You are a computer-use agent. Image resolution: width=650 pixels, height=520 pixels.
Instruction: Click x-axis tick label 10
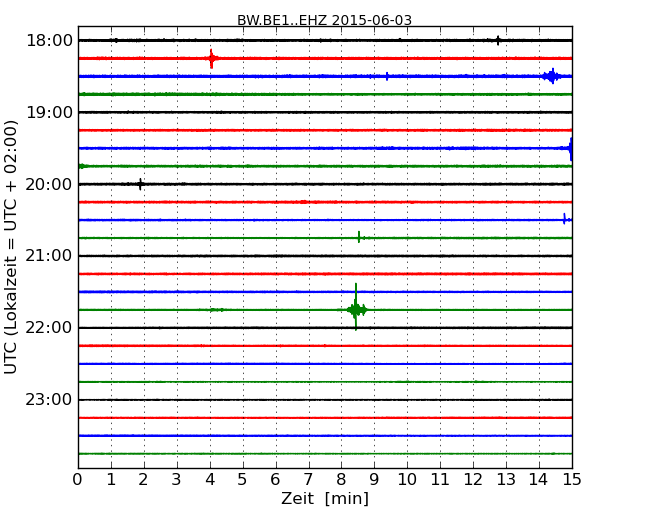pos(407,480)
